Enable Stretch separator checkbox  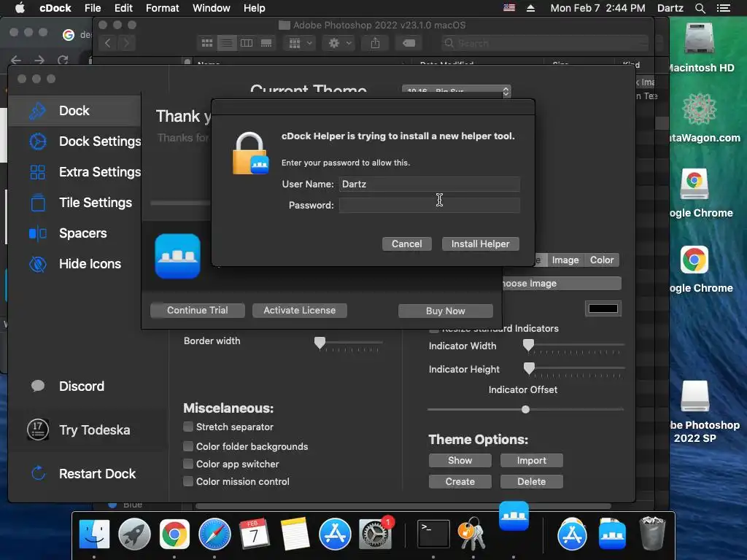(188, 427)
